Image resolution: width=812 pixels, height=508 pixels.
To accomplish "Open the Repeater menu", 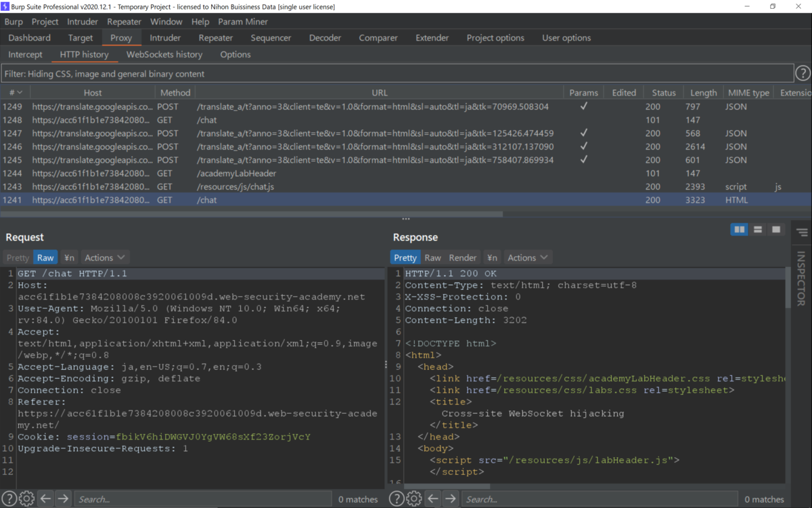I will tap(124, 22).
